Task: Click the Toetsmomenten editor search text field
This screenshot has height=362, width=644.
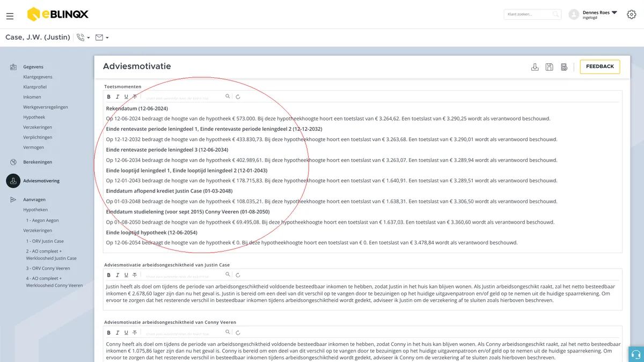Action: click(x=182, y=97)
